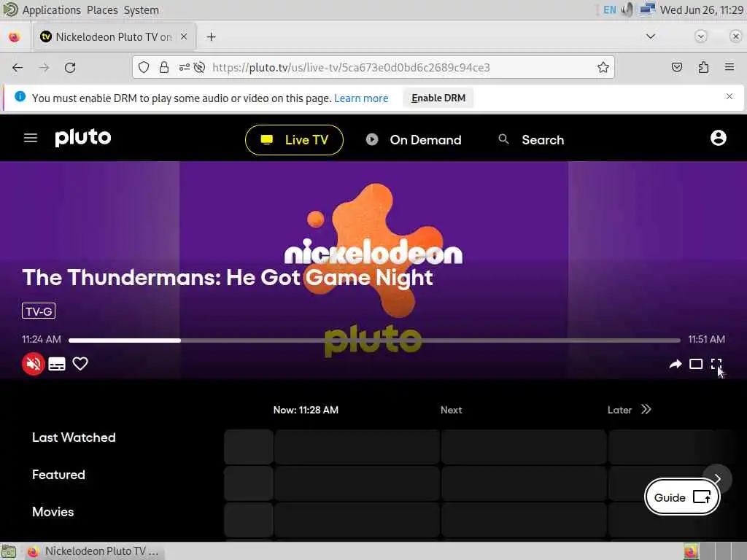Viewport: 747px width, 560px height.
Task: Click the first placeholder channel tile in Last Watched row
Action: click(249, 447)
